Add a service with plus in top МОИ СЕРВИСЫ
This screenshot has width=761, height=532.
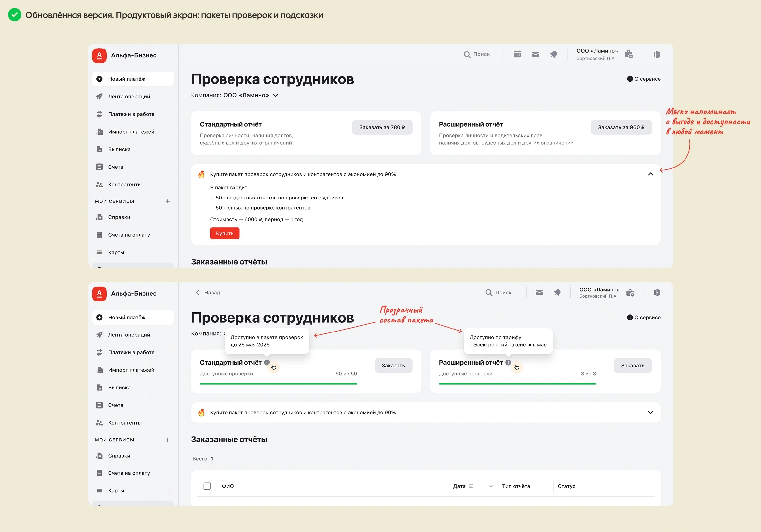click(x=168, y=201)
